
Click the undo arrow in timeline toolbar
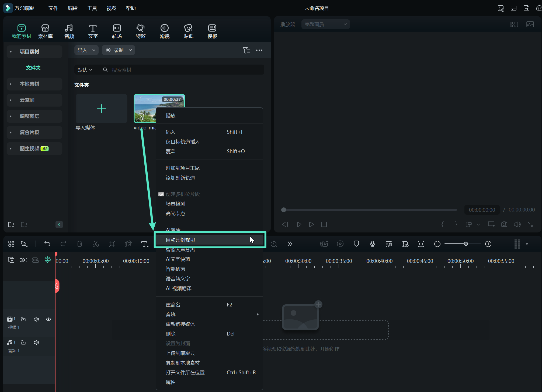47,244
